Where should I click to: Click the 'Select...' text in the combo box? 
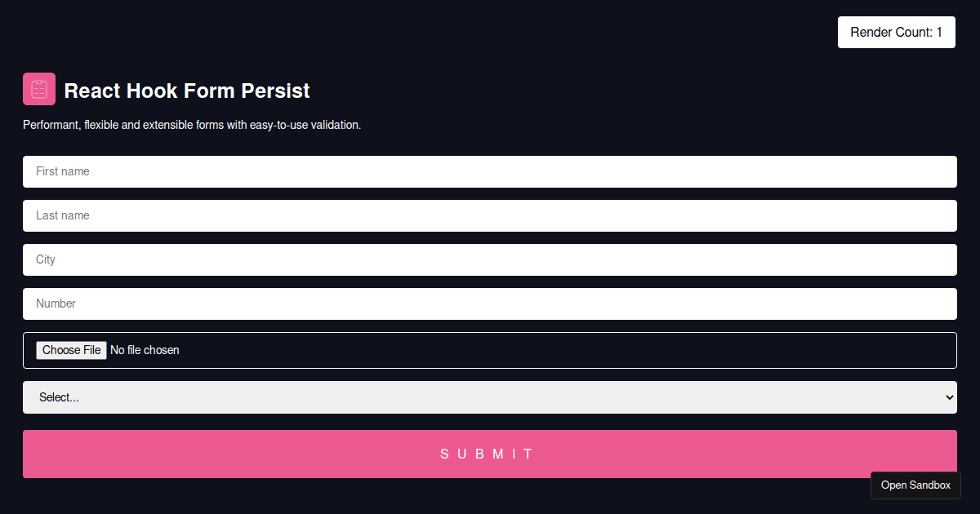tap(59, 397)
